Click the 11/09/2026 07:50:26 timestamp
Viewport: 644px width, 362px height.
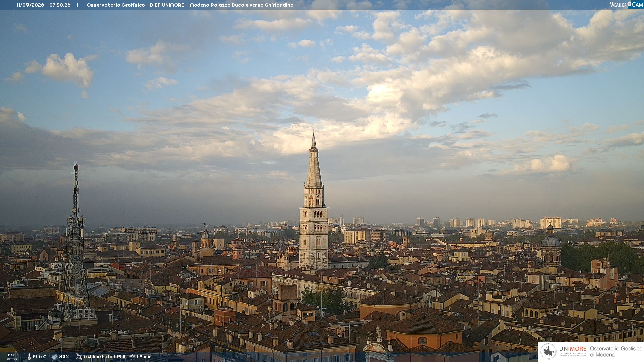tap(44, 5)
